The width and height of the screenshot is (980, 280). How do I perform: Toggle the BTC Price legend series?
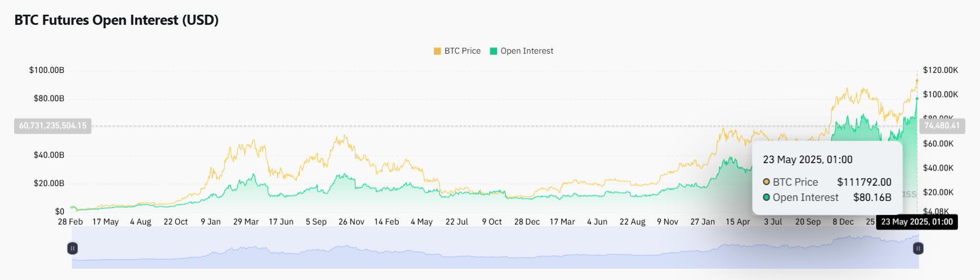tap(457, 51)
